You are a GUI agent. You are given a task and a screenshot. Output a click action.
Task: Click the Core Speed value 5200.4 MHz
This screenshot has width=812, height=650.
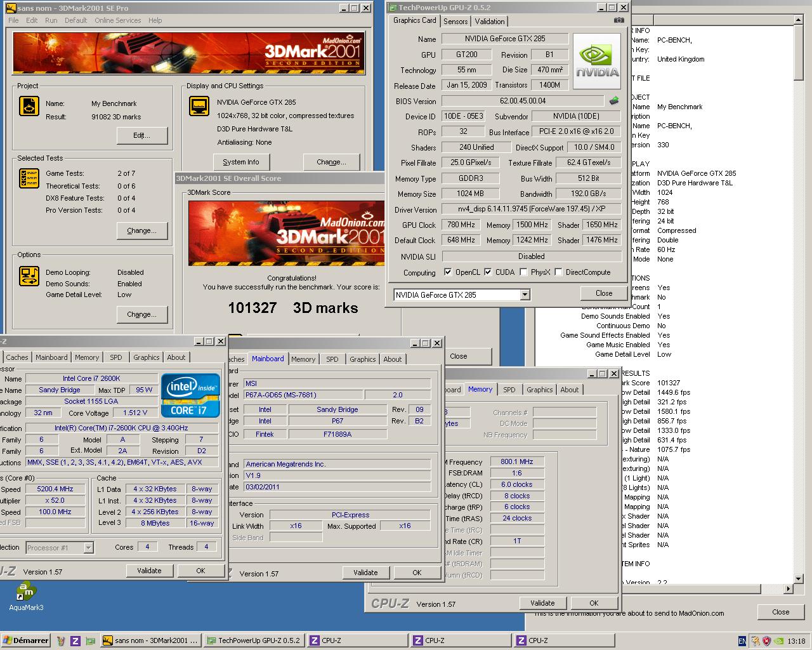coord(55,489)
